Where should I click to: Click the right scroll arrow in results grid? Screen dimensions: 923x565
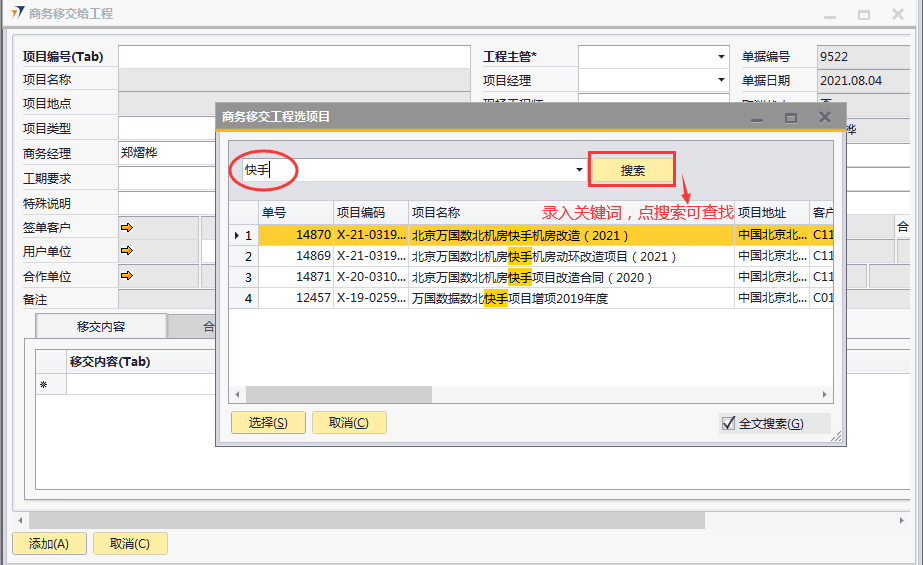[825, 395]
